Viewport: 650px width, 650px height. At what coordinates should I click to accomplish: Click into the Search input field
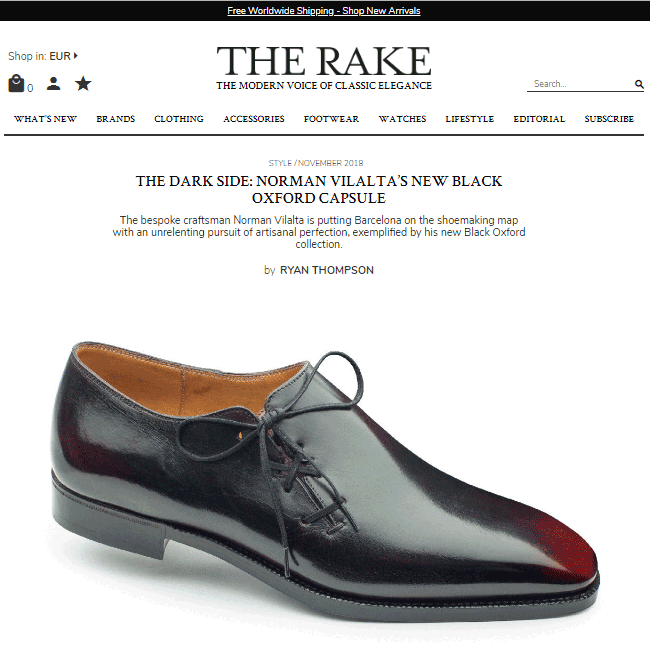tap(580, 84)
